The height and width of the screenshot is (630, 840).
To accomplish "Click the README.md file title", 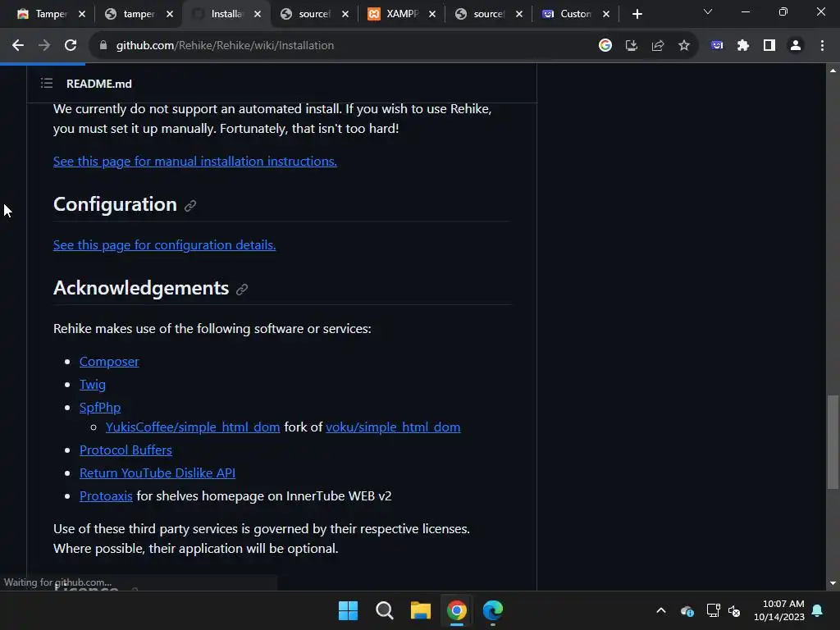I will tap(99, 84).
